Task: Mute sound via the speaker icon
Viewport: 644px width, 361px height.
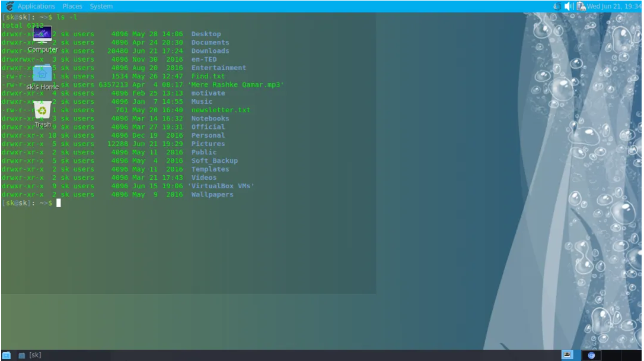Action: (568, 6)
